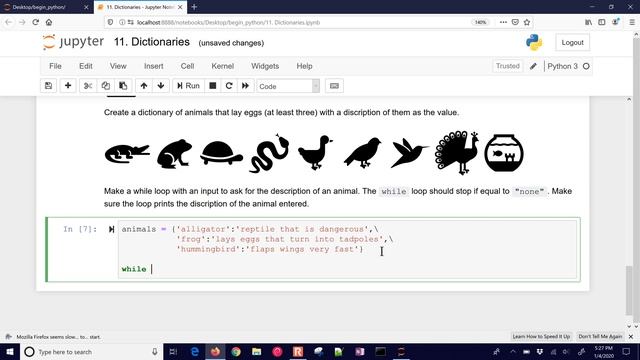Open the Kernel menu
Image resolution: width=640 pixels, height=360 pixels.
click(x=222, y=66)
